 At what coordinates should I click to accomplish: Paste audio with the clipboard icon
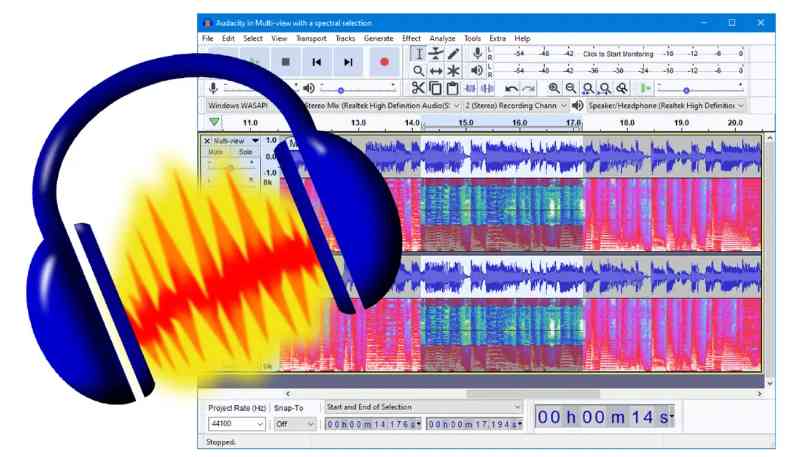(452, 88)
